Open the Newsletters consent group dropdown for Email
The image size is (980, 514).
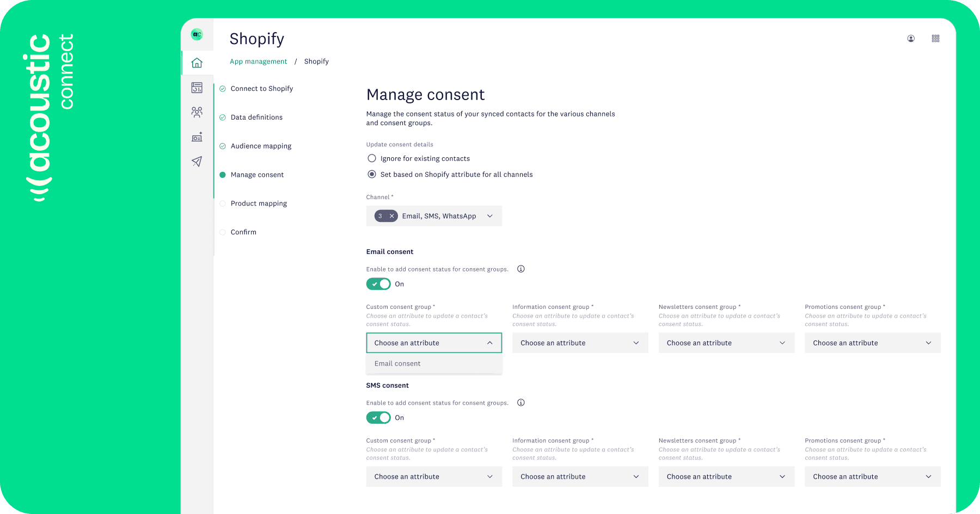point(726,343)
